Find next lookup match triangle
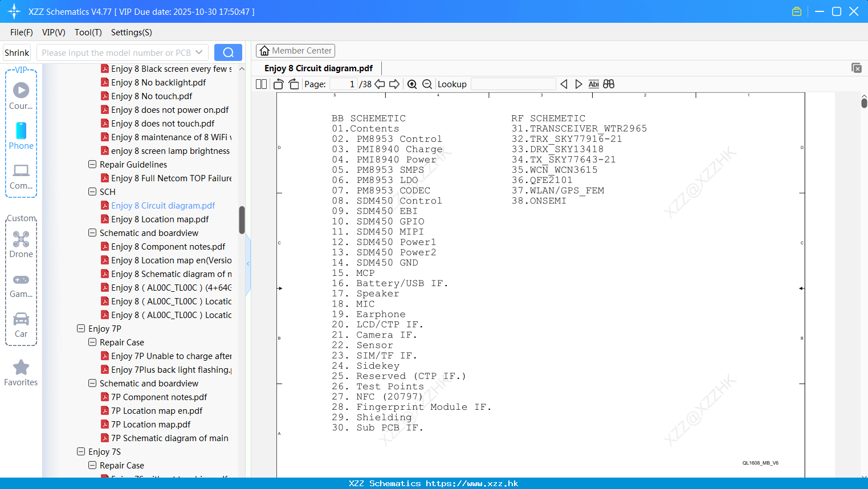 click(x=578, y=84)
